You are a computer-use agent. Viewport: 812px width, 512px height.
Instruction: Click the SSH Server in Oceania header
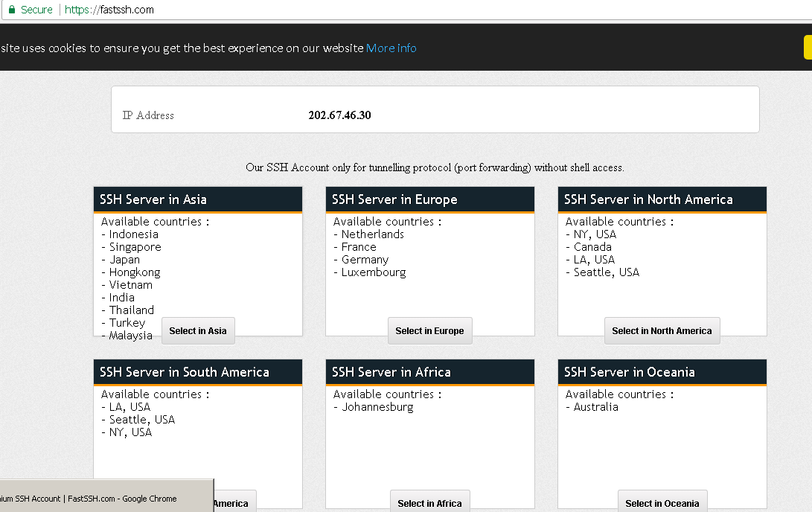(630, 372)
